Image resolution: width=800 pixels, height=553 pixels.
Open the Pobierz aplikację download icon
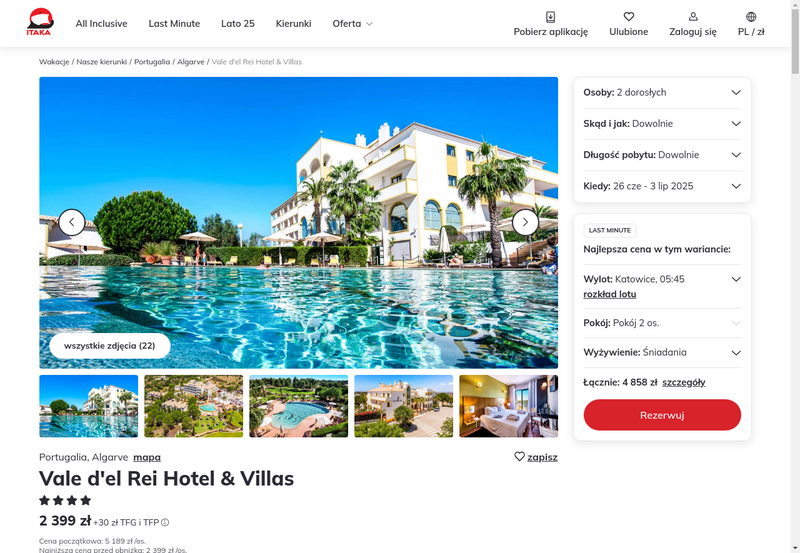(x=551, y=17)
